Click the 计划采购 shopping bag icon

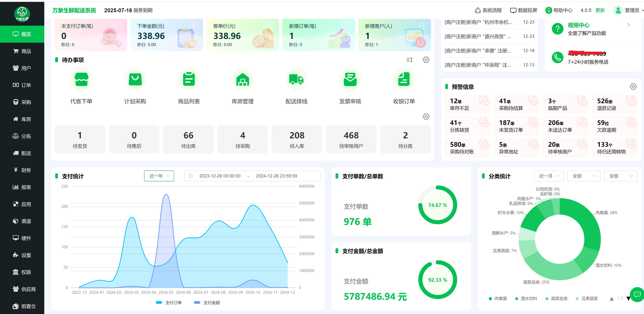point(135,79)
